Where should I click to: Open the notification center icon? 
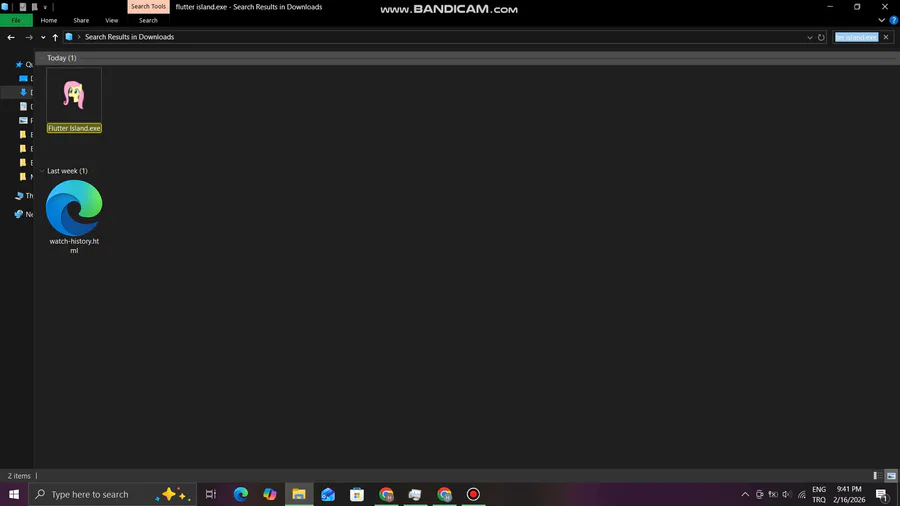882,494
